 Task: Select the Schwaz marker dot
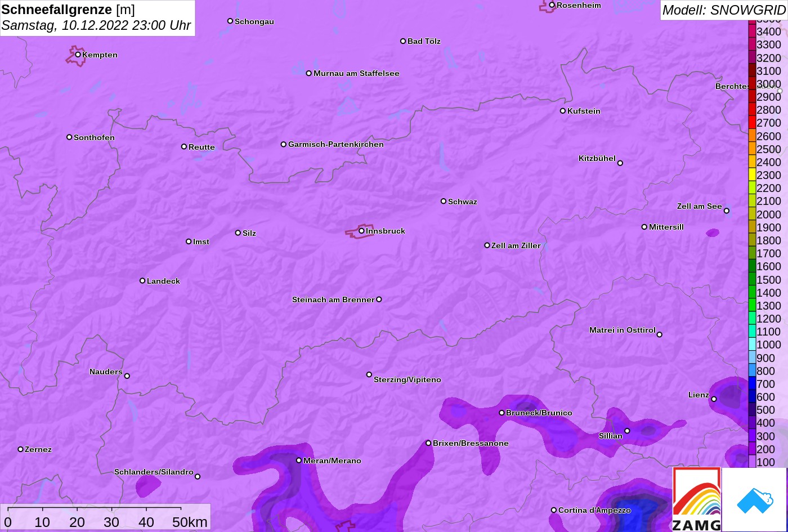click(x=443, y=201)
